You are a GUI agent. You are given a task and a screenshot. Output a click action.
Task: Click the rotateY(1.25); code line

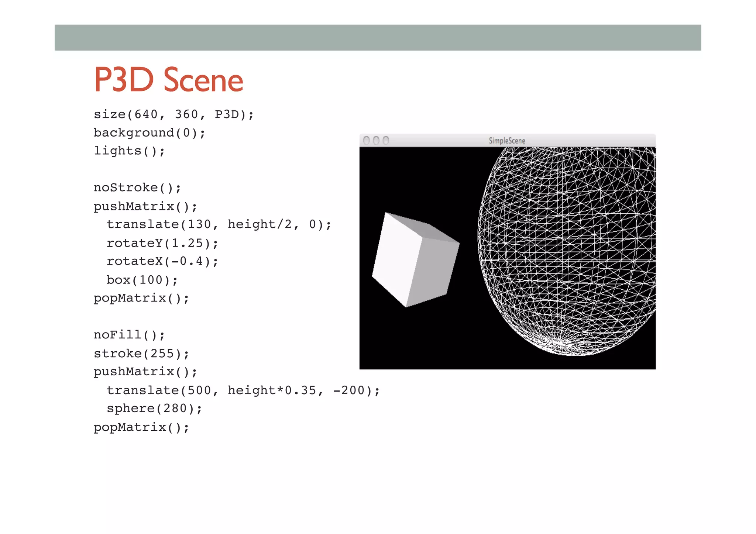click(x=162, y=243)
